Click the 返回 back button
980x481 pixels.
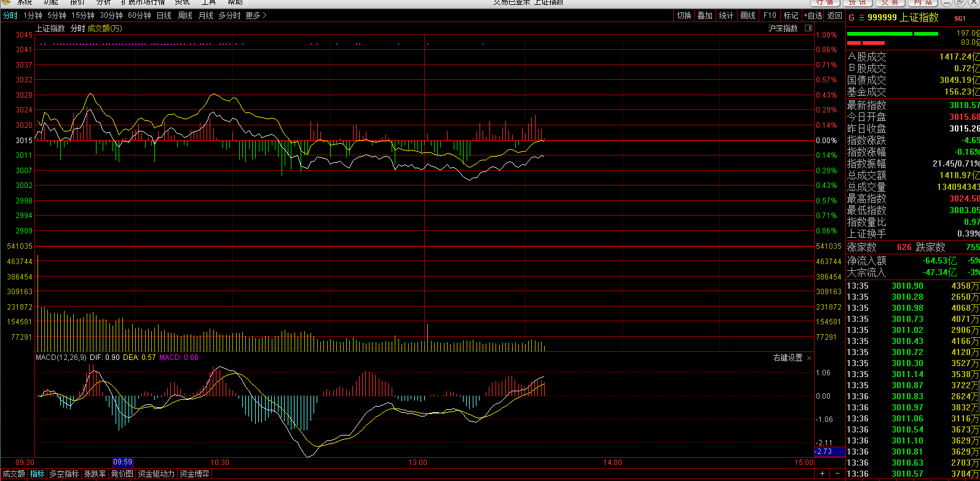(834, 16)
